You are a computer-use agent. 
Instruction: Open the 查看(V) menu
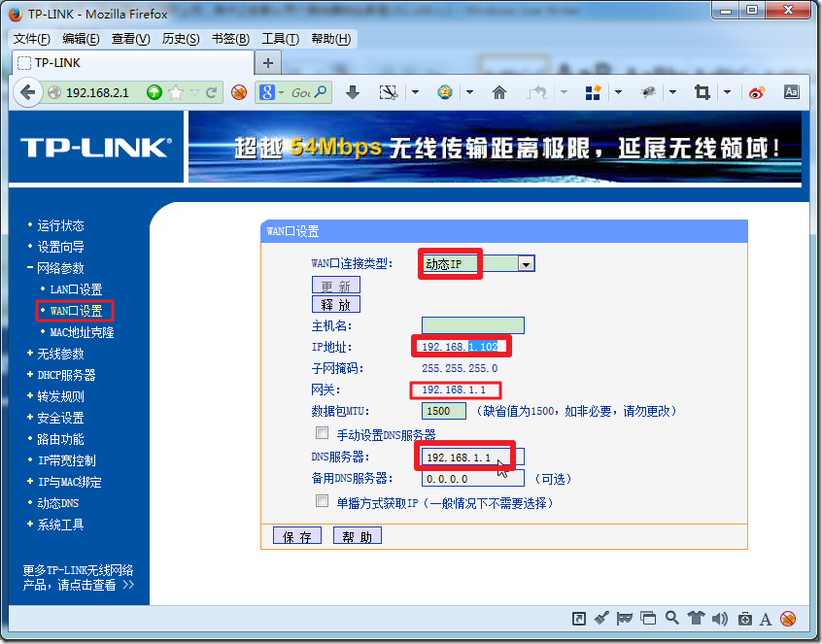coord(130,39)
